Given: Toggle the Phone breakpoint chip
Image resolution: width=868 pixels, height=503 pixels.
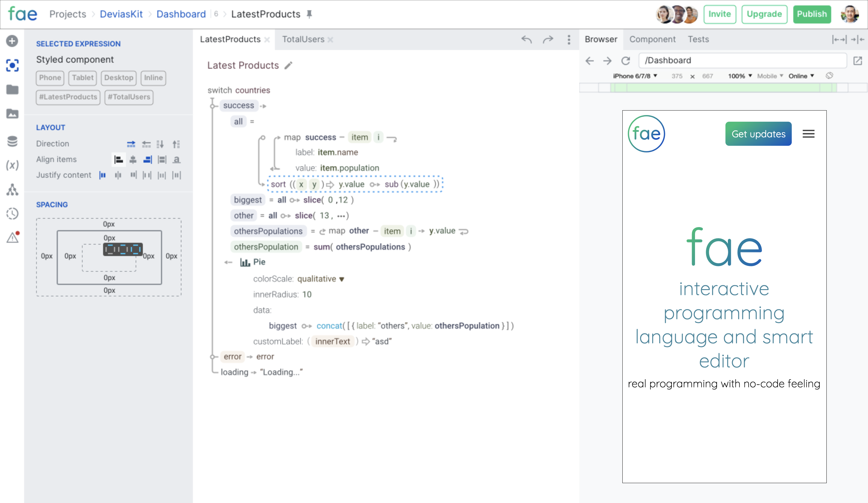Looking at the screenshot, I should [50, 78].
